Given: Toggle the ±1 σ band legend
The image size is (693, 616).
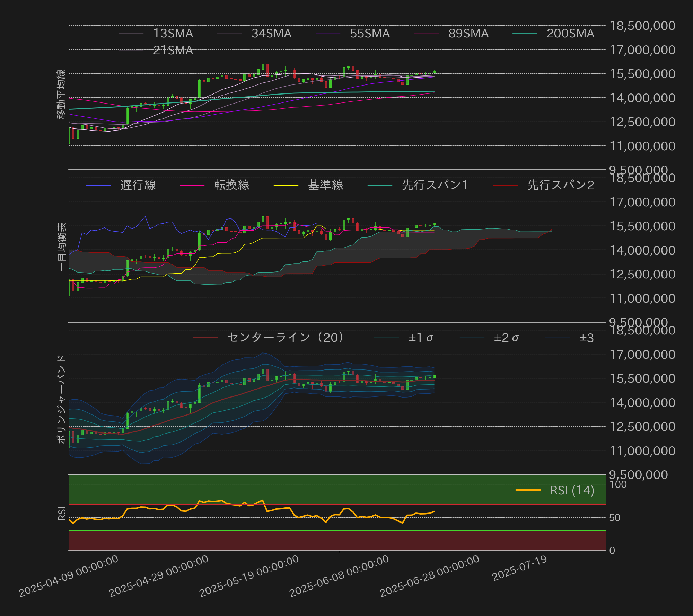Looking at the screenshot, I should tap(420, 338).
